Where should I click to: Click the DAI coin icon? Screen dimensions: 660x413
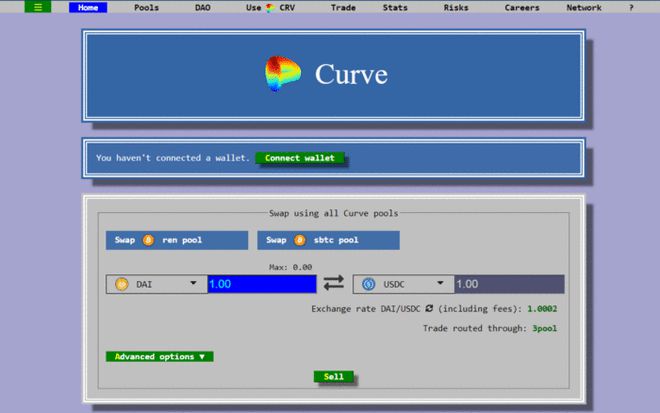point(123,284)
